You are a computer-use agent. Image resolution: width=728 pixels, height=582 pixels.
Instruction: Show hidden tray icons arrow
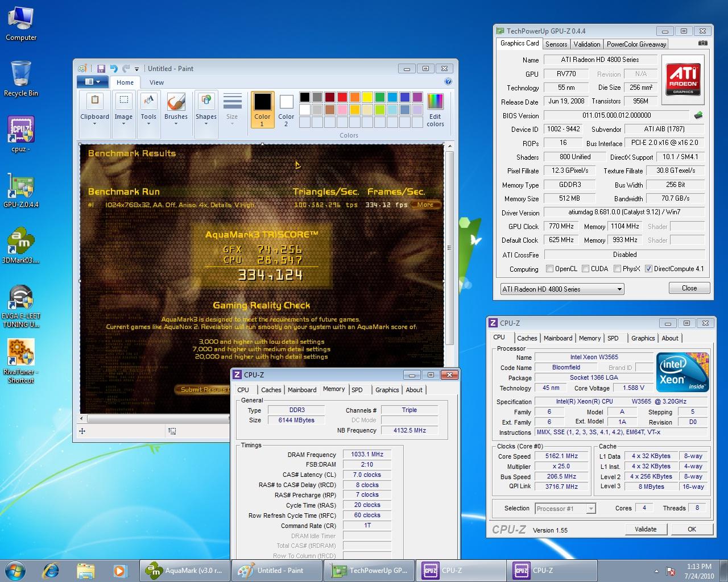click(x=657, y=571)
